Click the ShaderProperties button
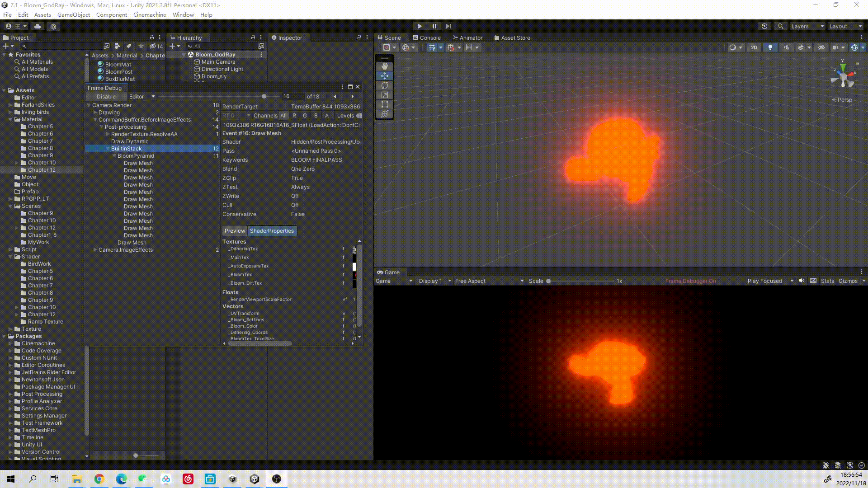The image size is (868, 488). click(272, 231)
